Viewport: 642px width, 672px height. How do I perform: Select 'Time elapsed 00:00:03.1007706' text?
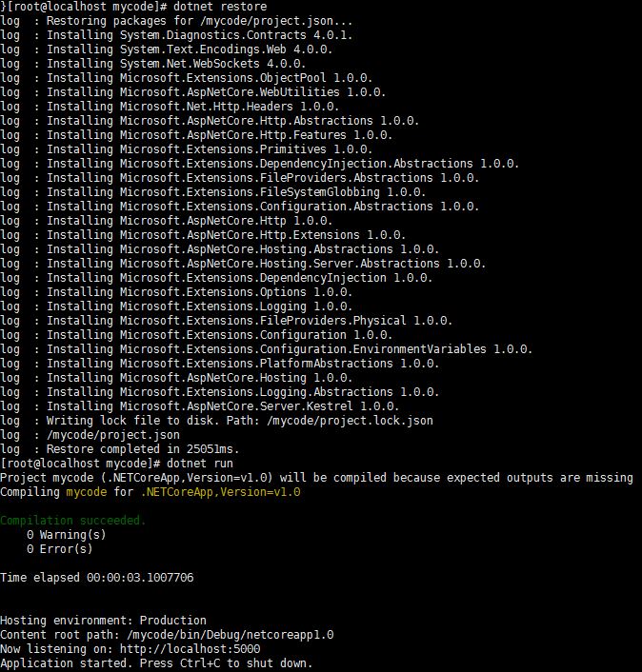pos(97,578)
